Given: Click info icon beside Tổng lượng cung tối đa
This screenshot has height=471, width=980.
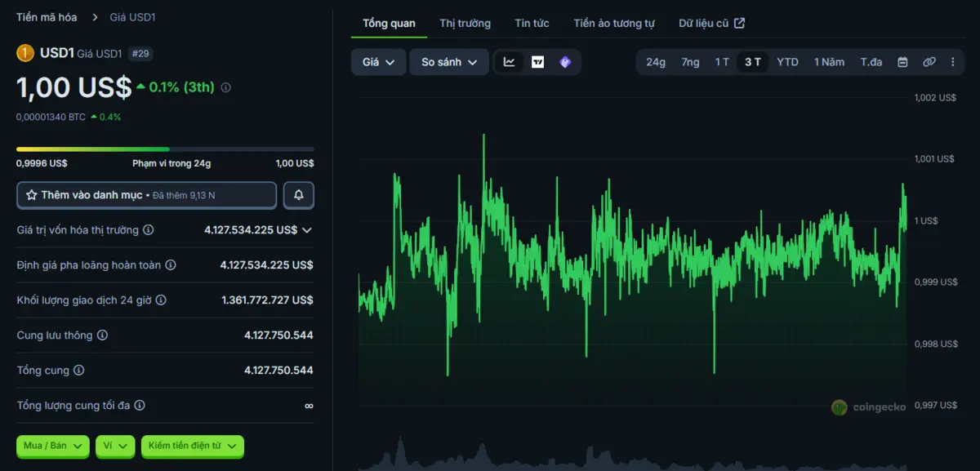Looking at the screenshot, I should 140,406.
